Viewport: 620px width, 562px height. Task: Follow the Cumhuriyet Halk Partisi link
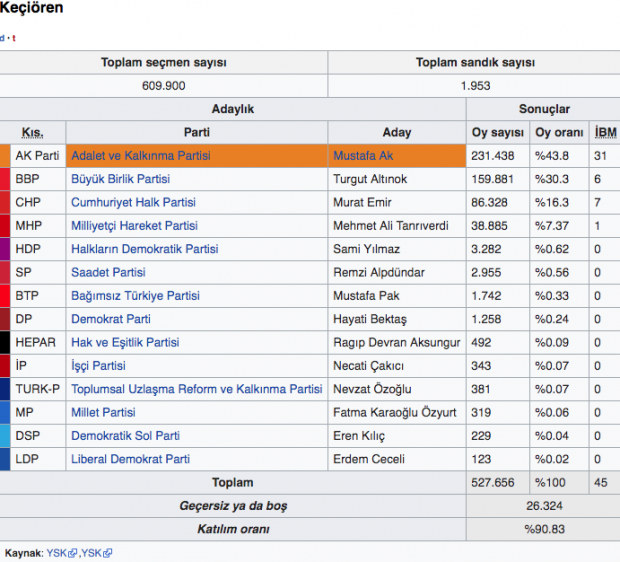[x=129, y=202]
